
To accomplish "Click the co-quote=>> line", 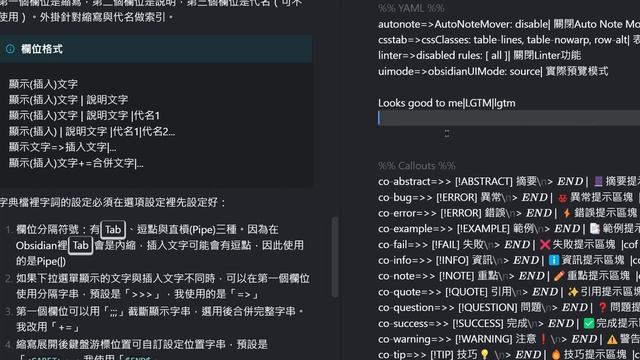I will (x=509, y=292).
